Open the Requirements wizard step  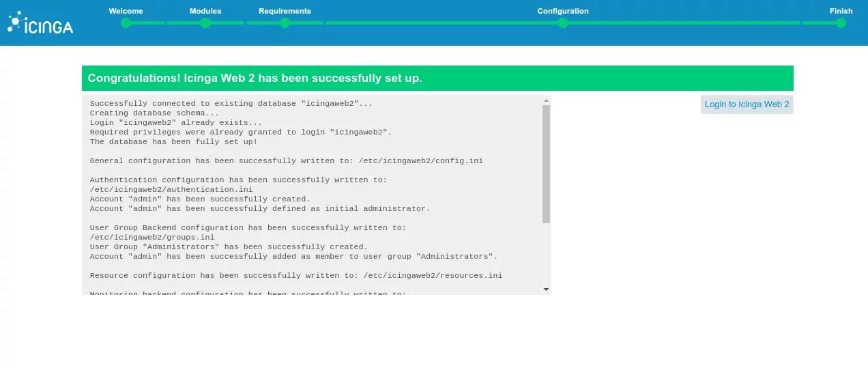[x=285, y=23]
